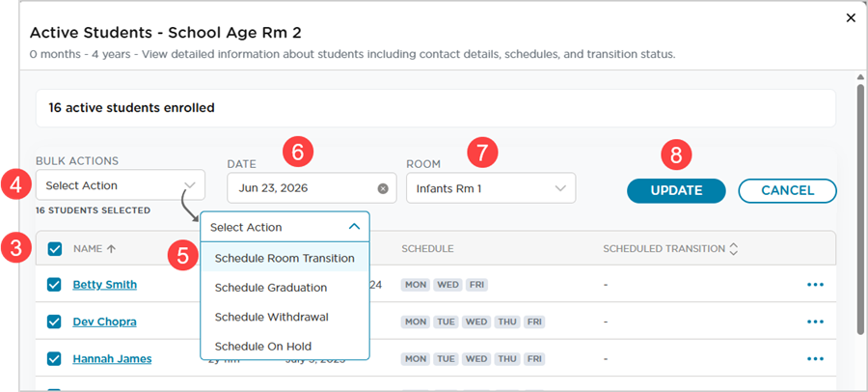The image size is (868, 392).
Task: Sort by Name column arrow
Action: 111,249
